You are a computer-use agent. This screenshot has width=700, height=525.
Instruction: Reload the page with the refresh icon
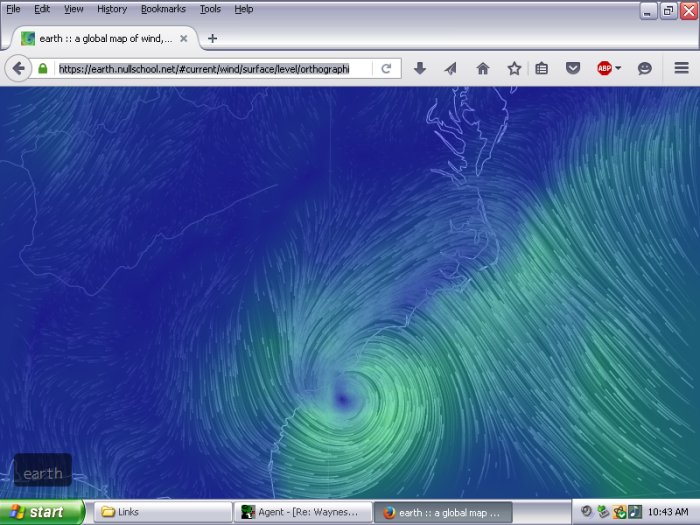coord(386,68)
